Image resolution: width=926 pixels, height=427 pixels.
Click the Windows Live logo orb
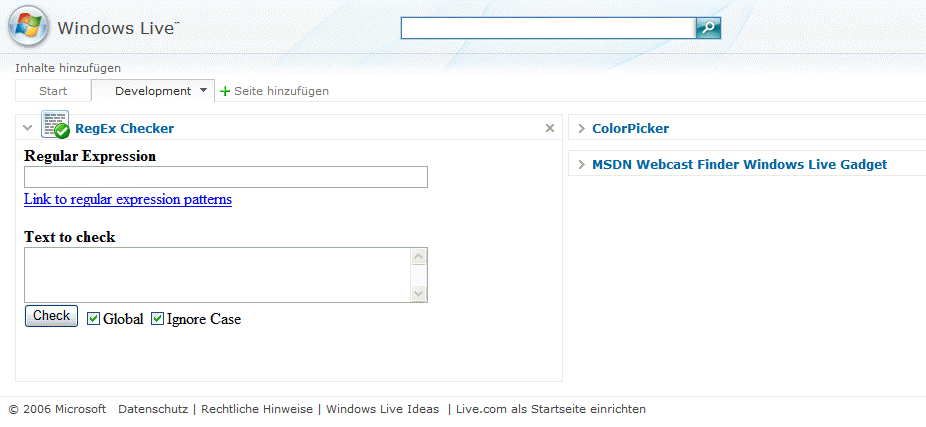(x=29, y=27)
